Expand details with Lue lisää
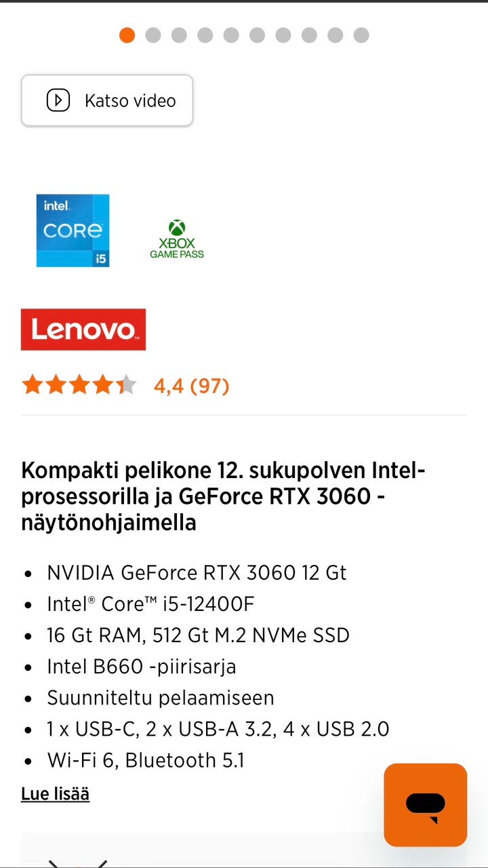 (55, 794)
